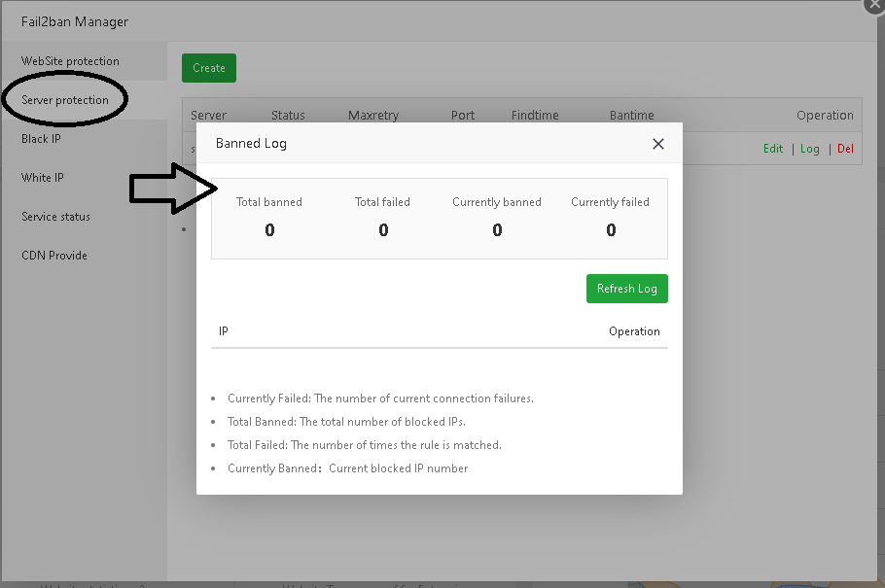Click the IP column header
The width and height of the screenshot is (885, 588).
pos(224,331)
